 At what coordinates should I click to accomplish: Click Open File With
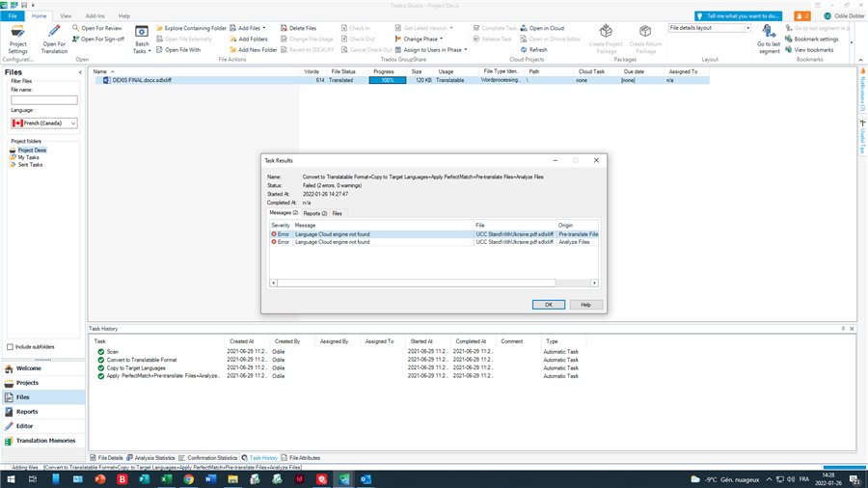pos(178,50)
